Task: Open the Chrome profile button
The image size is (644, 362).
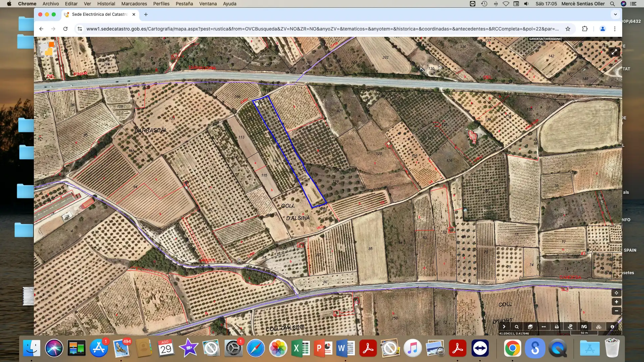Action: (602, 29)
